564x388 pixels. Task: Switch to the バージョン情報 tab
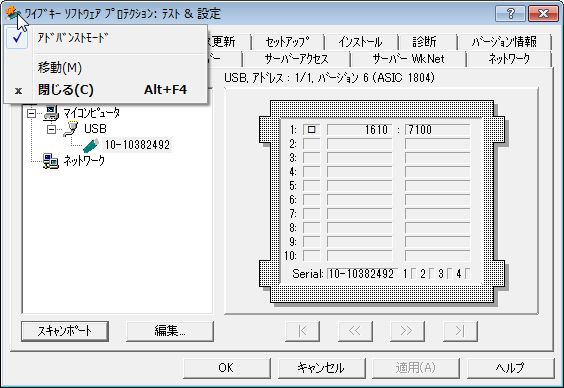click(504, 42)
